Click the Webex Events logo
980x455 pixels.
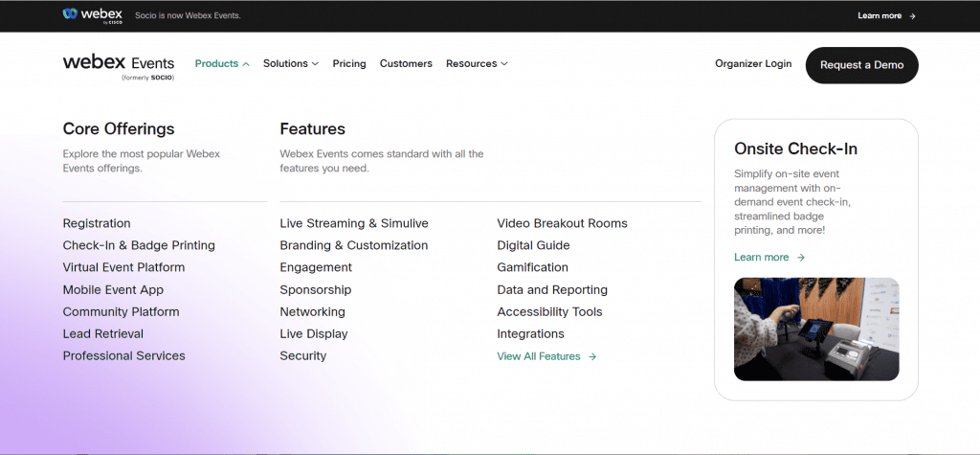pyautogui.click(x=119, y=68)
